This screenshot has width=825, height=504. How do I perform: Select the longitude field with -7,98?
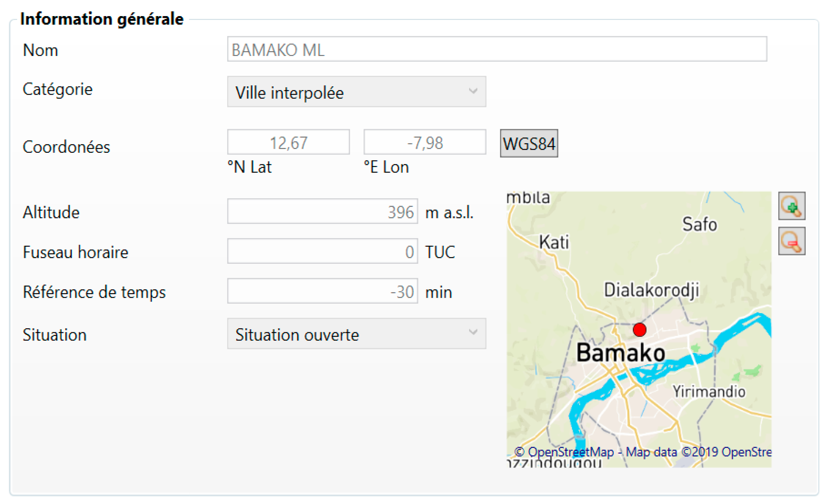(424, 142)
